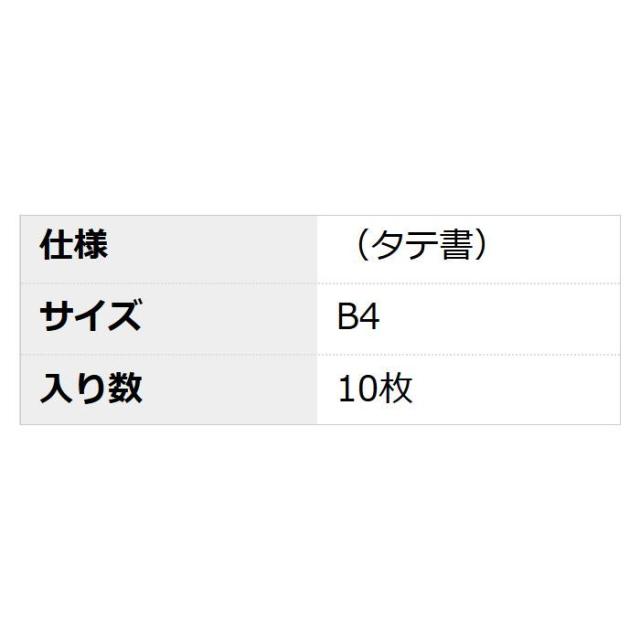Click the letter B in B4

tap(348, 317)
